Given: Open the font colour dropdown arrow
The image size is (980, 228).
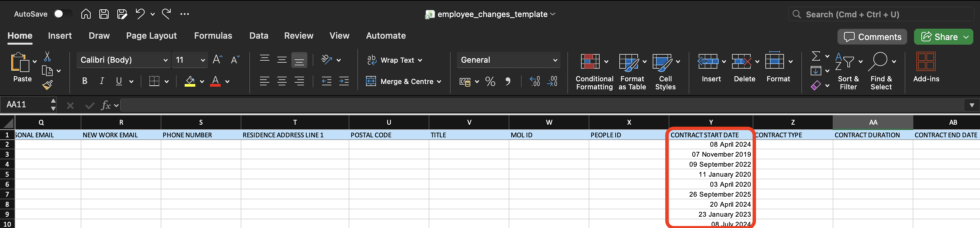Looking at the screenshot, I should click(x=227, y=81).
